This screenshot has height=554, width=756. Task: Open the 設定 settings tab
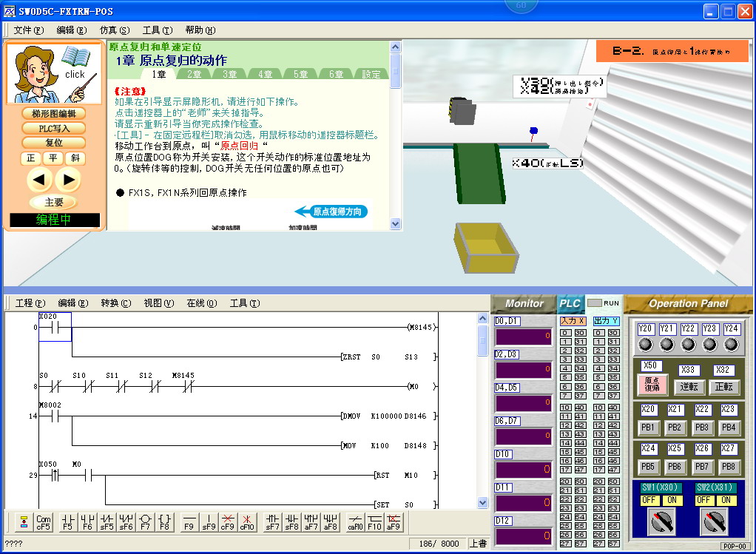[371, 74]
